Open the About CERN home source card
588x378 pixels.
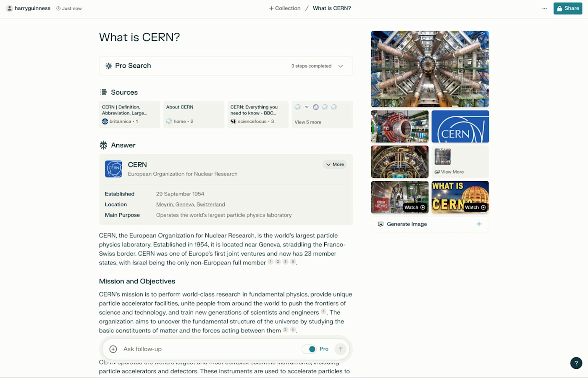click(194, 114)
